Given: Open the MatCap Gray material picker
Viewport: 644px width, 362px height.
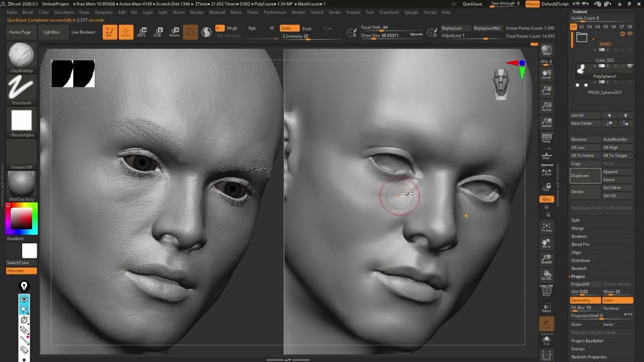Looking at the screenshot, I should (22, 186).
